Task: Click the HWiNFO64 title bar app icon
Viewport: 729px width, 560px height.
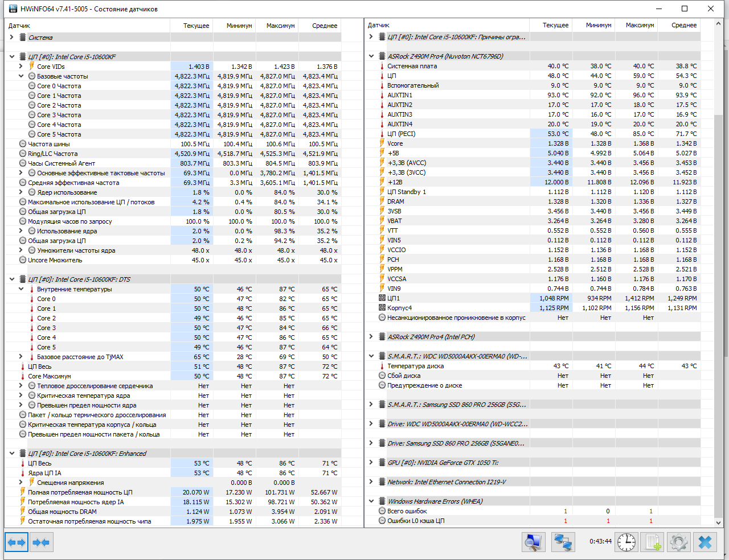Action: click(x=13, y=9)
